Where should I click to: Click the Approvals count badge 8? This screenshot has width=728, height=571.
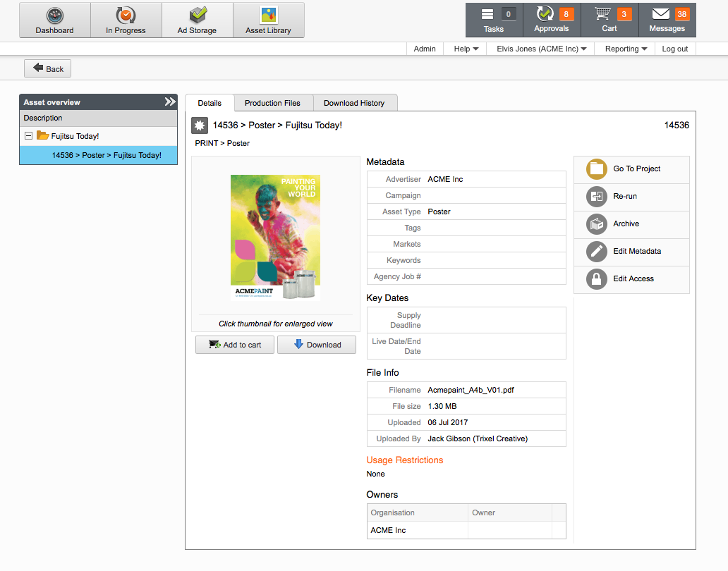566,14
